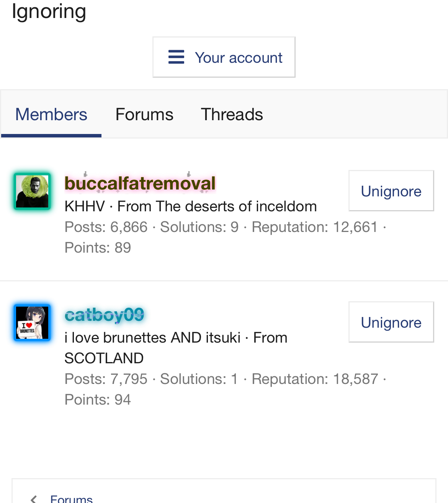Open the Your account menu
The image size is (448, 503).
[x=224, y=57]
